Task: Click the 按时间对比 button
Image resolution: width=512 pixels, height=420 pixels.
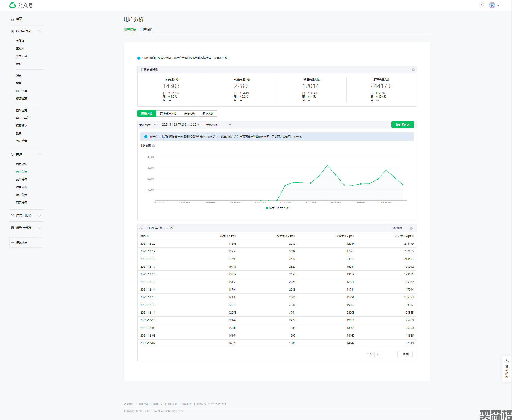Action: pyautogui.click(x=402, y=125)
